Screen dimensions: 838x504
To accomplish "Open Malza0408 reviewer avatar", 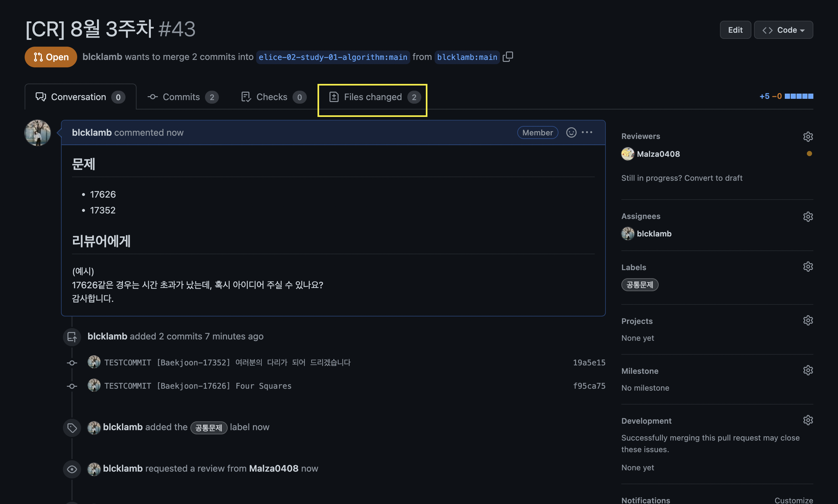I will (x=628, y=154).
